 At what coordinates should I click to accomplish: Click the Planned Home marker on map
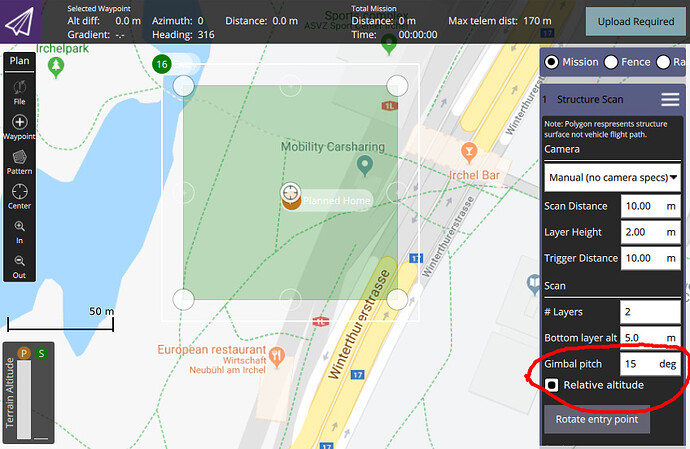click(x=290, y=199)
